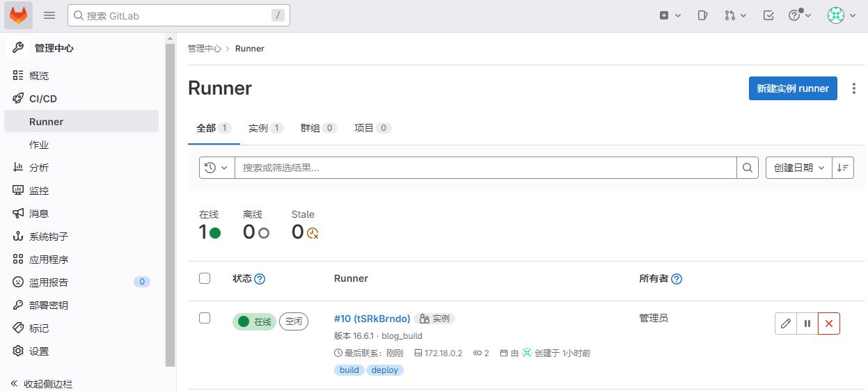
Task: Switch to the 实例 tab
Action: (266, 128)
